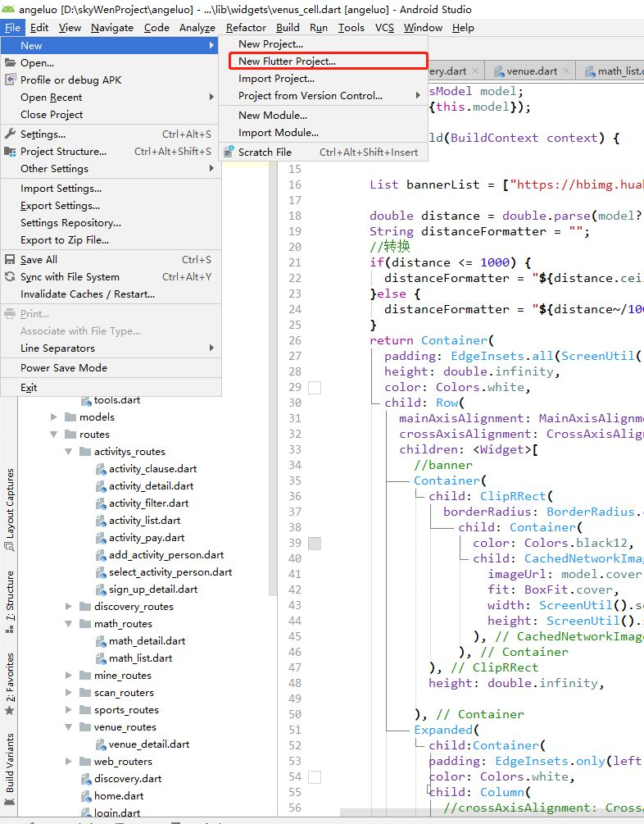Image resolution: width=644 pixels, height=824 pixels.
Task: Select add_activity_person.dart in project tree
Action: coord(166,555)
